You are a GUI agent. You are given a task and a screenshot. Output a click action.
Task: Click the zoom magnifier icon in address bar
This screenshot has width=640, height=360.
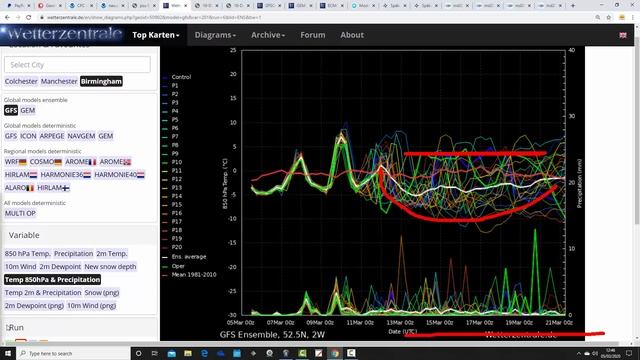(x=598, y=17)
